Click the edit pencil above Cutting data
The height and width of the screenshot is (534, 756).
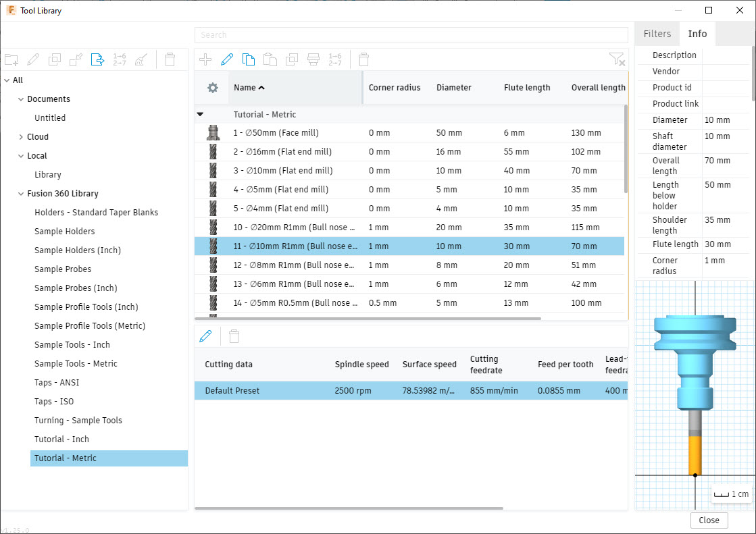point(205,336)
